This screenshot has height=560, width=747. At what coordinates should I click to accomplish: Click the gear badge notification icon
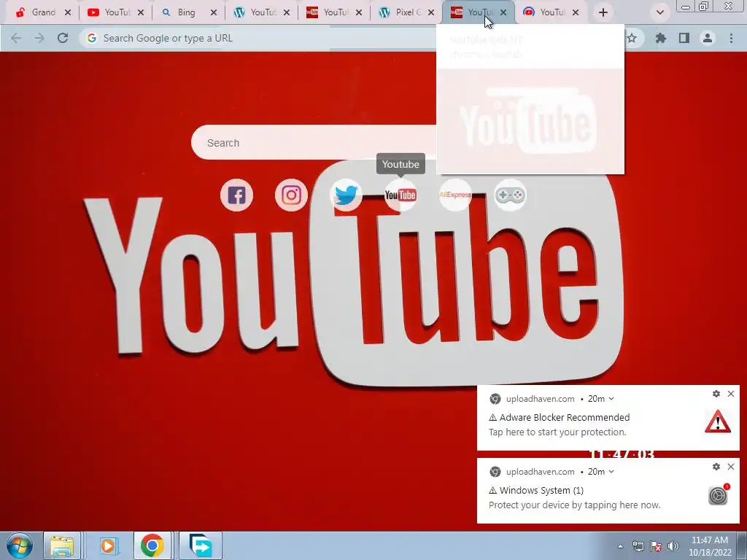click(718, 495)
